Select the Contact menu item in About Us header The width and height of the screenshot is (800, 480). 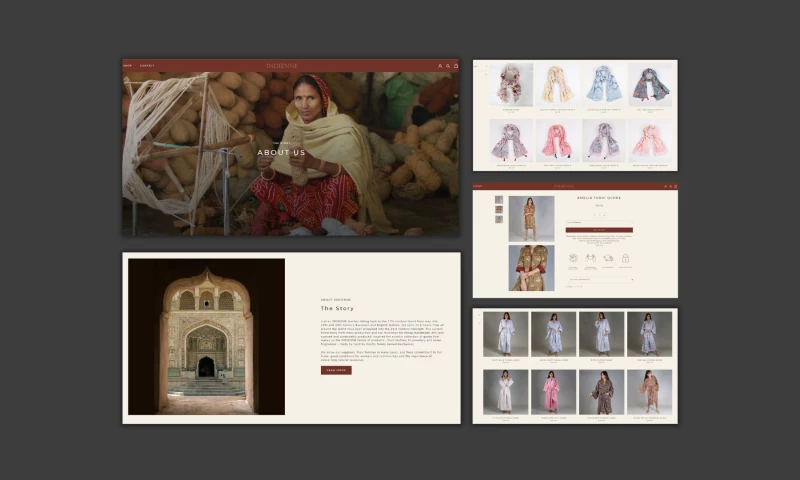tap(147, 66)
